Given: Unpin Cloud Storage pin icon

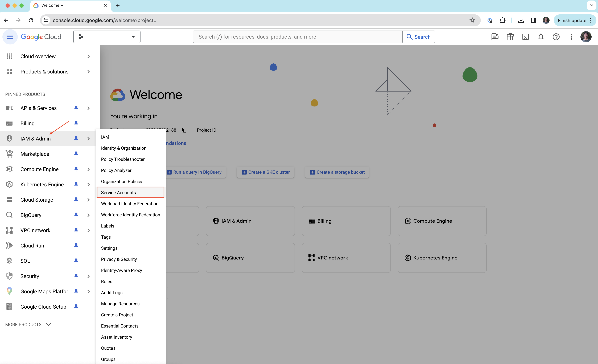Looking at the screenshot, I should 76,200.
